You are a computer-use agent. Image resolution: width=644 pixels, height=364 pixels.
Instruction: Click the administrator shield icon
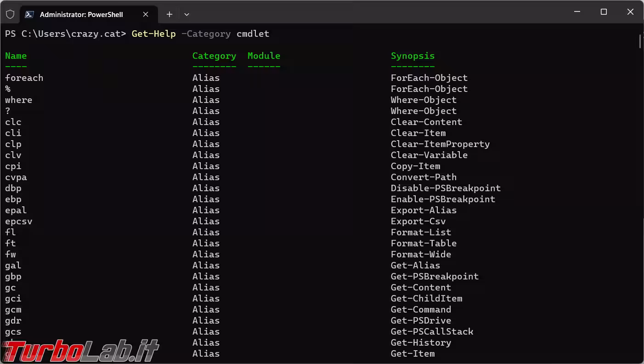[10, 14]
